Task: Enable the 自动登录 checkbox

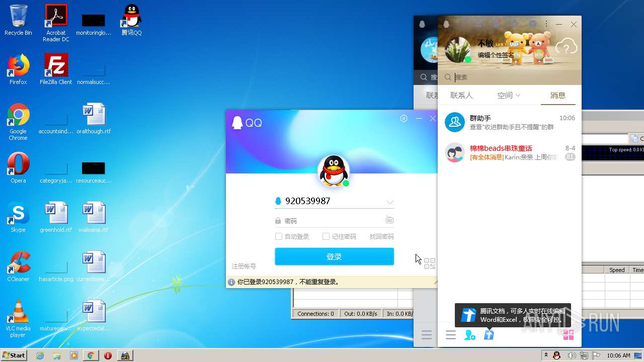Action: 279,236
